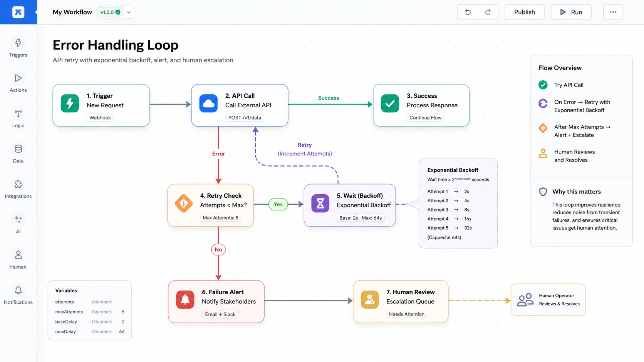
Task: Click the No branch label
Action: (x=218, y=249)
